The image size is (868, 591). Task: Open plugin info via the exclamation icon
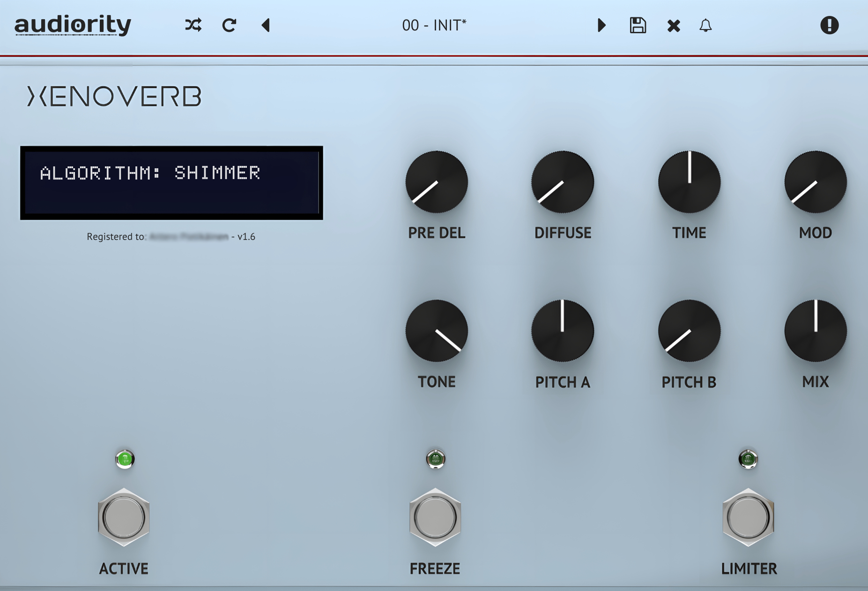[829, 25]
